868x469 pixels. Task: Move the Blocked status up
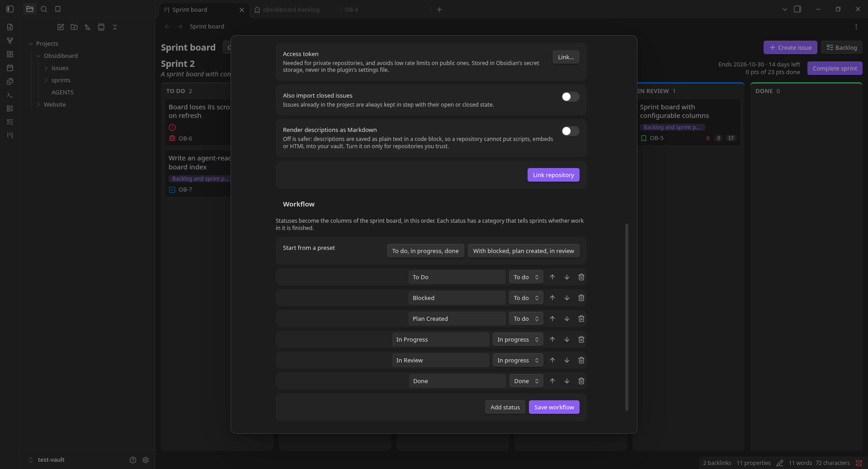click(552, 298)
